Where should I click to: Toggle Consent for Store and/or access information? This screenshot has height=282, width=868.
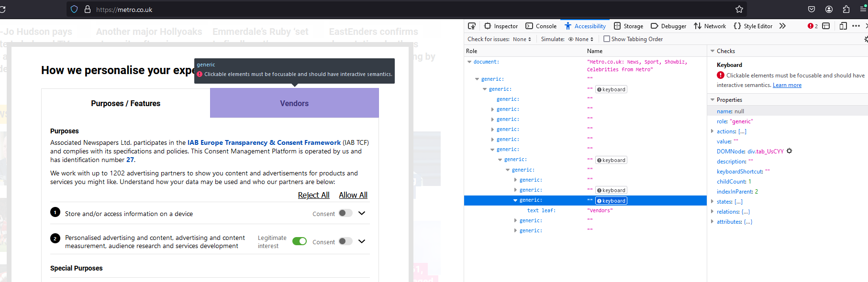click(x=345, y=213)
